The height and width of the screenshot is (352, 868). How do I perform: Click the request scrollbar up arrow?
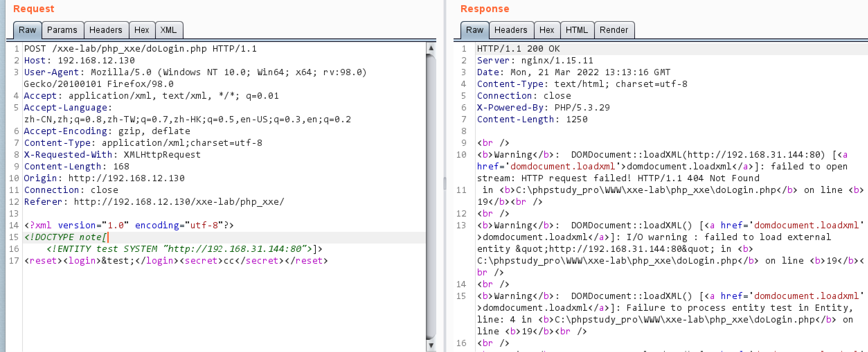pos(431,48)
